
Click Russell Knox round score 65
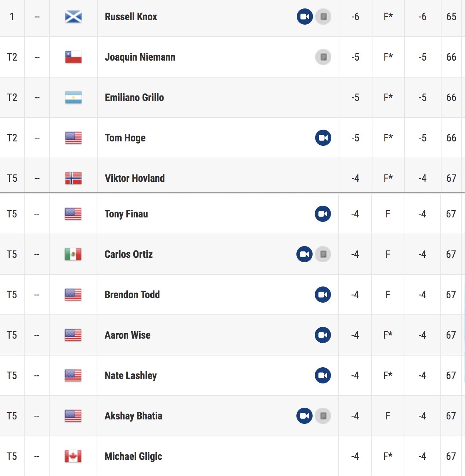click(x=451, y=17)
